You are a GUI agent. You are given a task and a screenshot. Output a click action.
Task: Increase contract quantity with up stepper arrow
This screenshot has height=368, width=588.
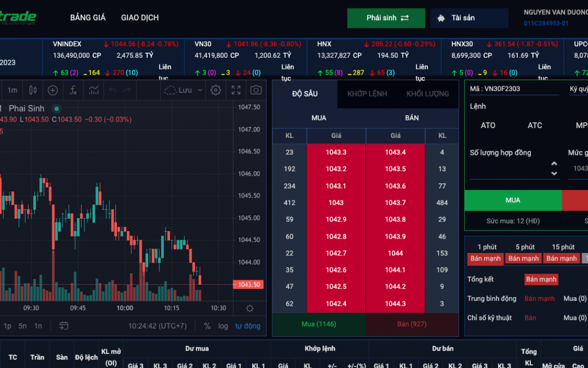click(554, 164)
